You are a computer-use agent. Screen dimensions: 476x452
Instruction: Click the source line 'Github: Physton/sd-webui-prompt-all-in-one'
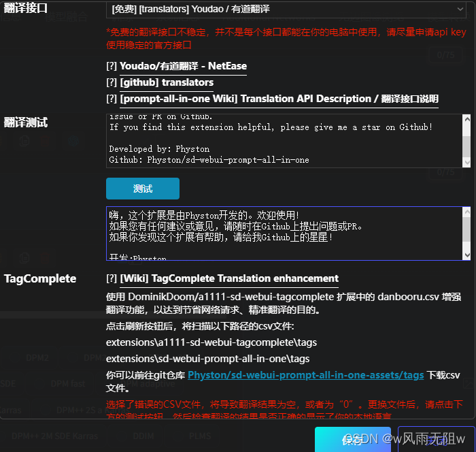pos(209,160)
